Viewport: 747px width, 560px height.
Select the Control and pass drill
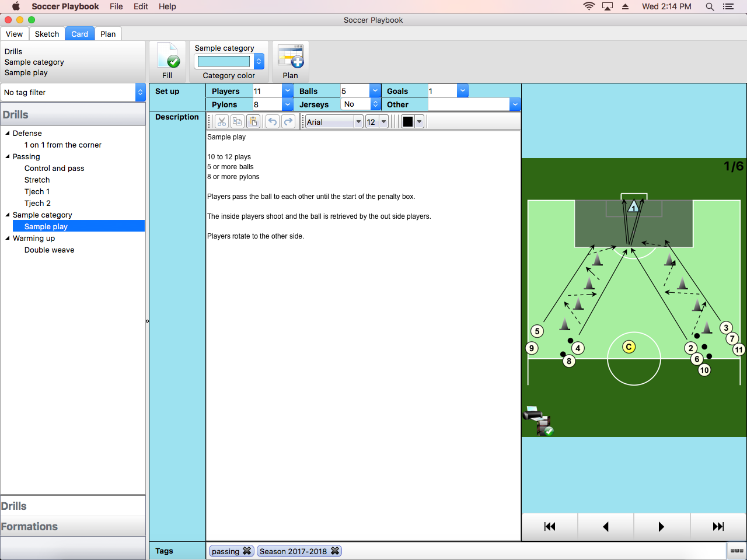pos(54,168)
